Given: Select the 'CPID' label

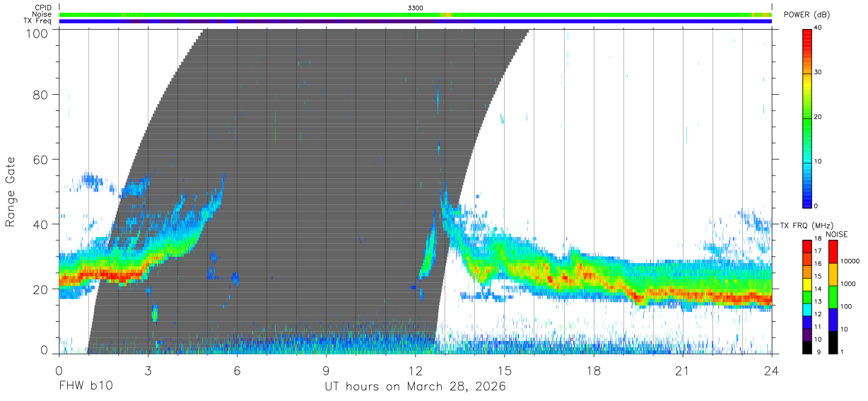Looking at the screenshot, I should 43,8.
